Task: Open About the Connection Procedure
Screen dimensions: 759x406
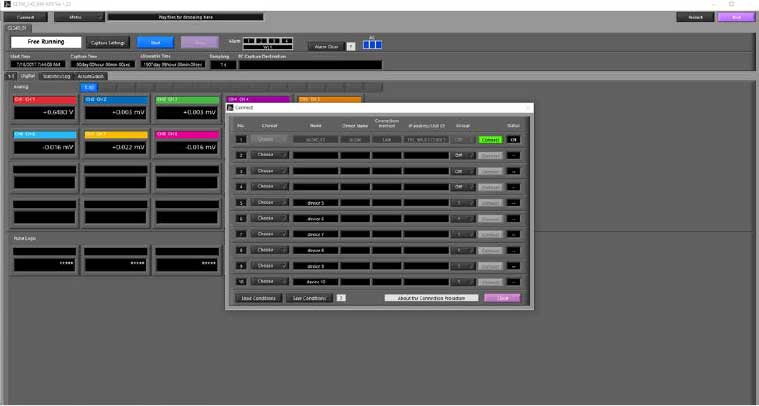Action: click(431, 298)
